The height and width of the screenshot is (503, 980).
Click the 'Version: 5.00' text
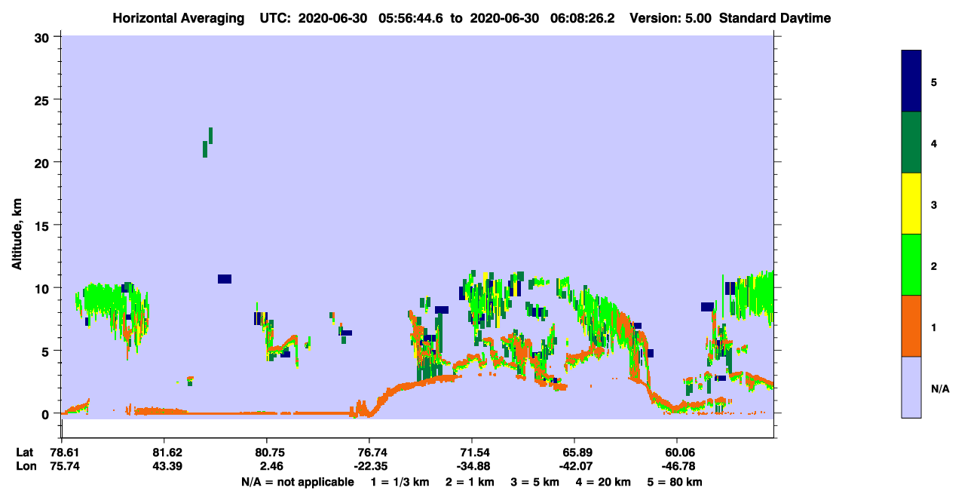(670, 17)
